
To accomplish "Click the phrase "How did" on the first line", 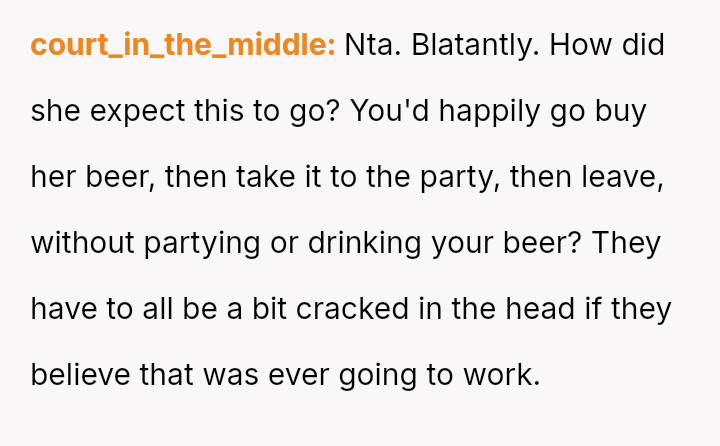I will click(607, 45).
